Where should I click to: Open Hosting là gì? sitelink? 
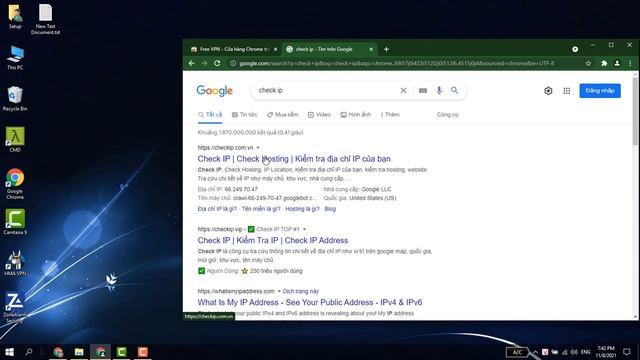[x=302, y=209]
